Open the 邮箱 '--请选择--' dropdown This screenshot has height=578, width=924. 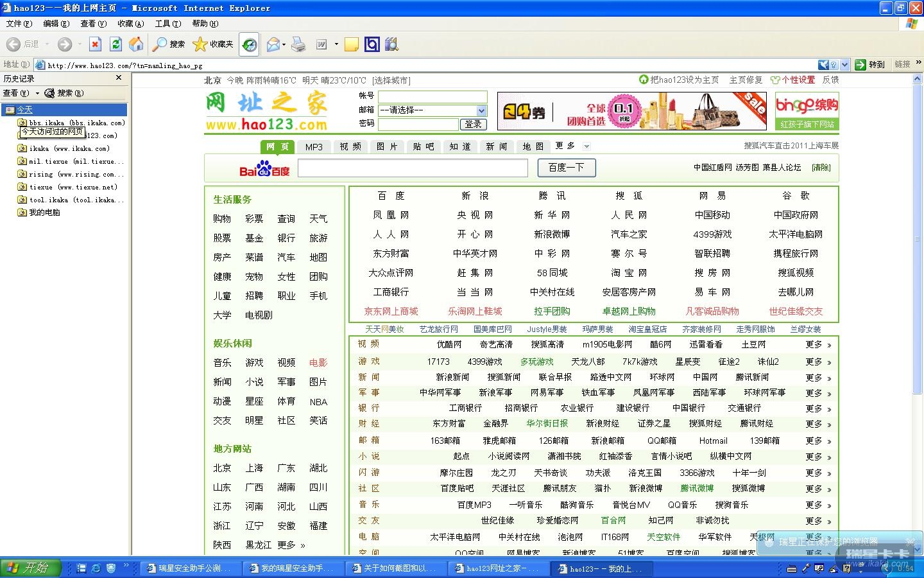(x=481, y=110)
